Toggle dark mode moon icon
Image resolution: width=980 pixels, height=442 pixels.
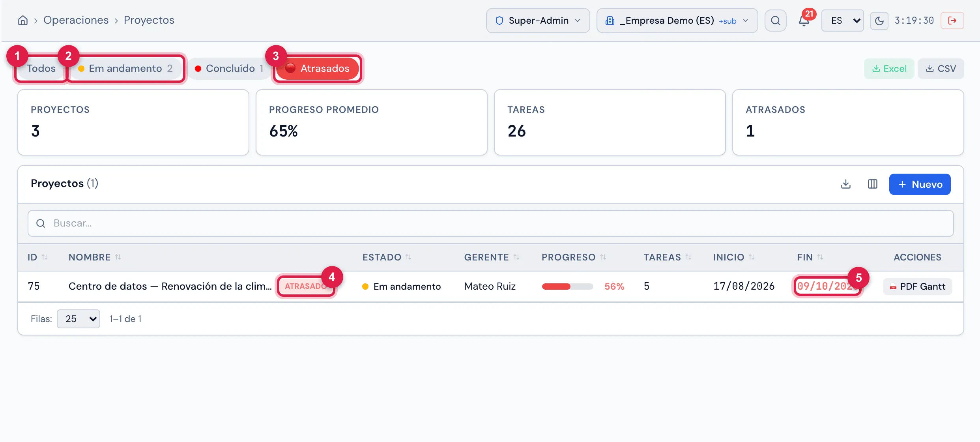pyautogui.click(x=879, y=21)
